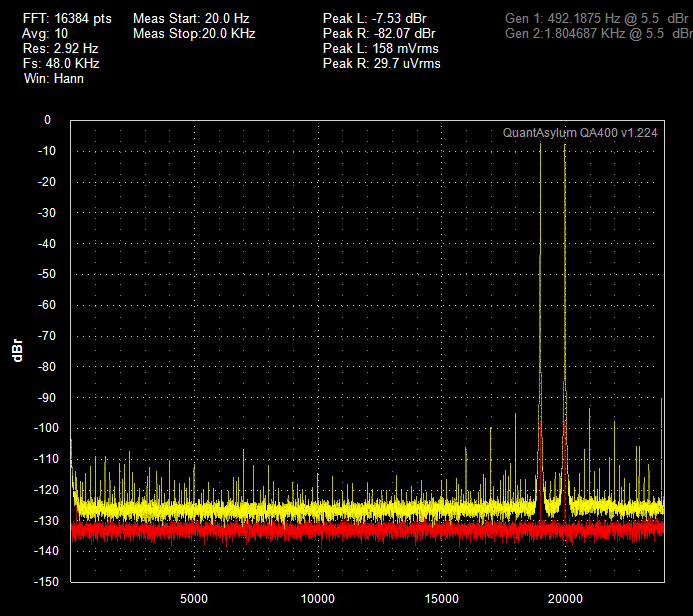Click the "Peak R: -82.07 dBr" reading

tap(379, 34)
